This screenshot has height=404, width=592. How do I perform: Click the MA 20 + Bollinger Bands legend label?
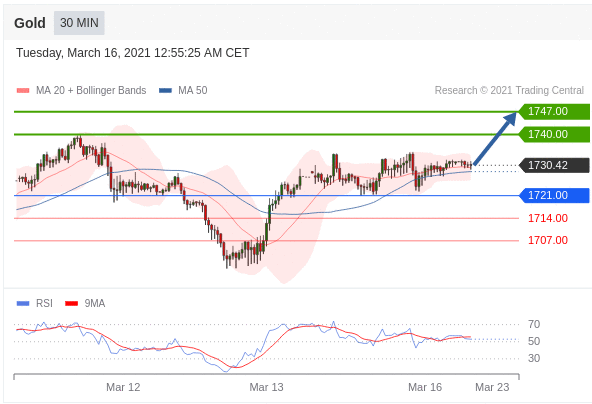pyautogui.click(x=91, y=90)
